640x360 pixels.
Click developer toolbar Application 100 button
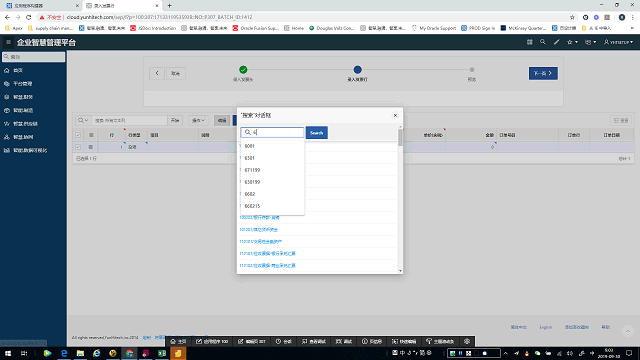click(x=212, y=341)
